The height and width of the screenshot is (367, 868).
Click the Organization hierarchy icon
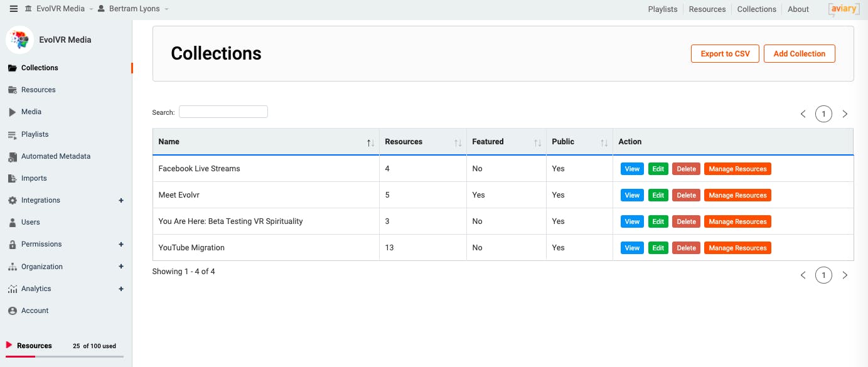tap(12, 267)
